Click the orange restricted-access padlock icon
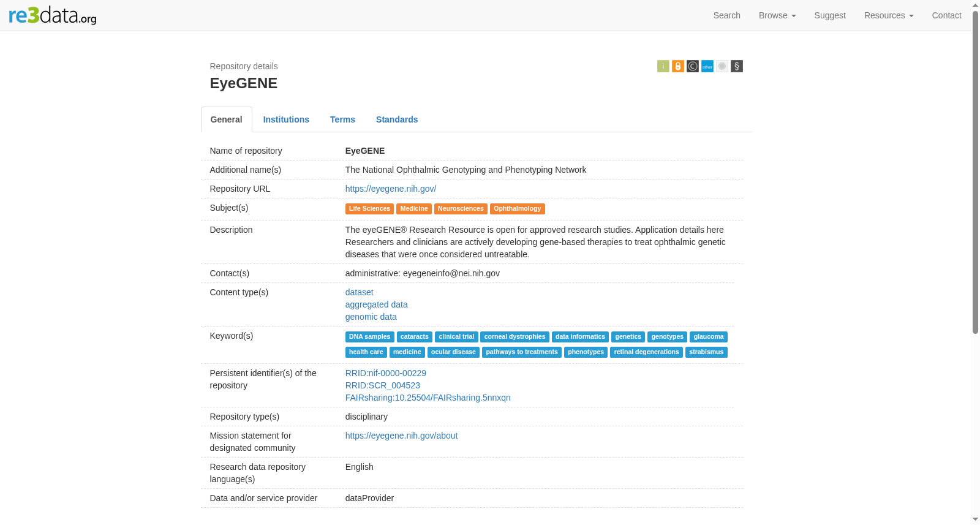Screen dimensions: 980x525 [678, 66]
